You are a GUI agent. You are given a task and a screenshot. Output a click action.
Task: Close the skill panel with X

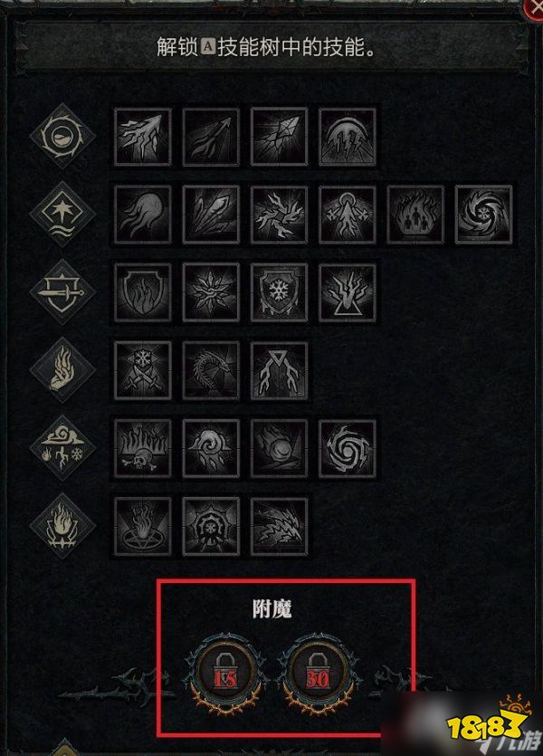coord(535,8)
